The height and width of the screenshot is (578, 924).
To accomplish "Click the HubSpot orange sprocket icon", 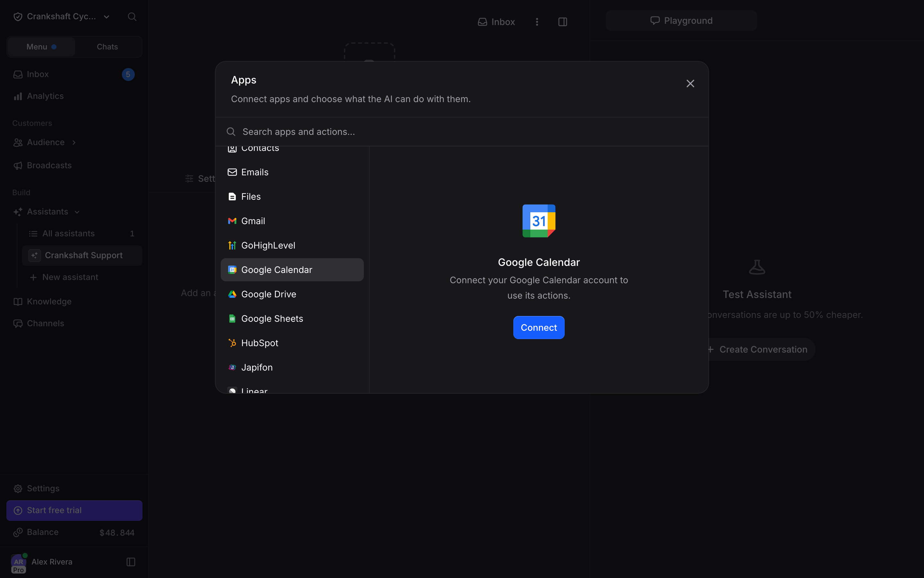I will (232, 343).
